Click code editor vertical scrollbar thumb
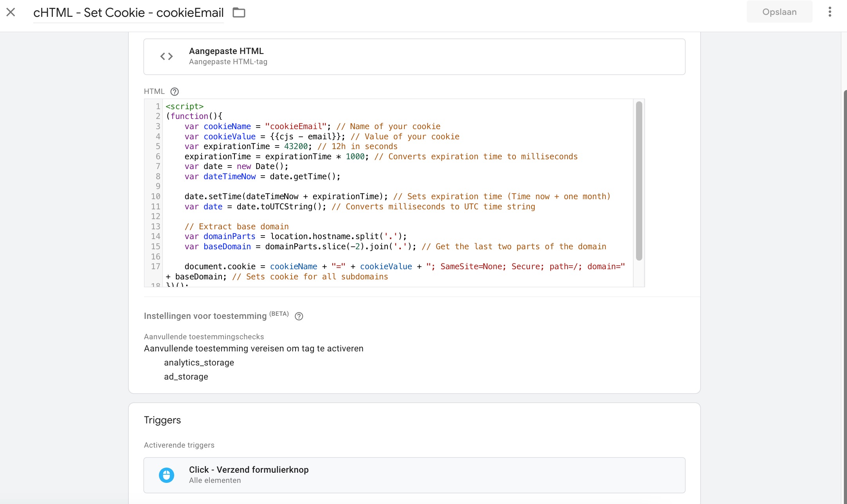Viewport: 847px width, 504px height. tap(639, 180)
